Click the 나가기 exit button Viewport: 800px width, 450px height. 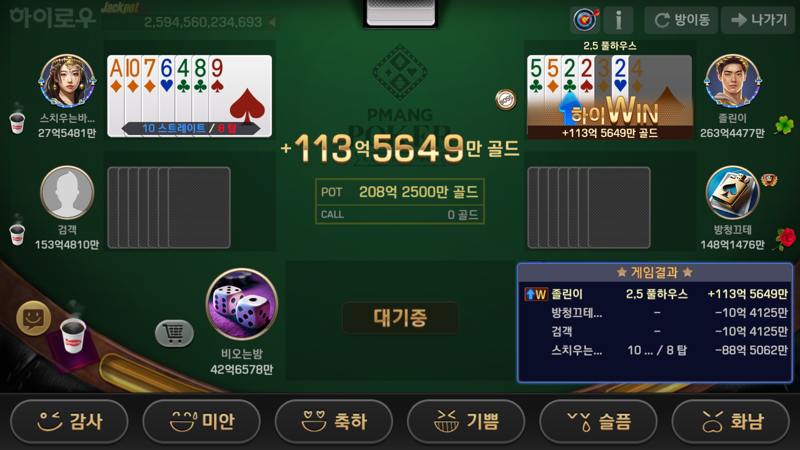(x=759, y=20)
